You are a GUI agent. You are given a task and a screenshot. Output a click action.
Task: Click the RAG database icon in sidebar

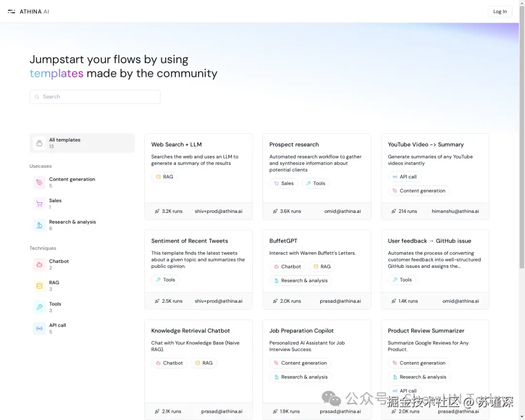click(39, 286)
